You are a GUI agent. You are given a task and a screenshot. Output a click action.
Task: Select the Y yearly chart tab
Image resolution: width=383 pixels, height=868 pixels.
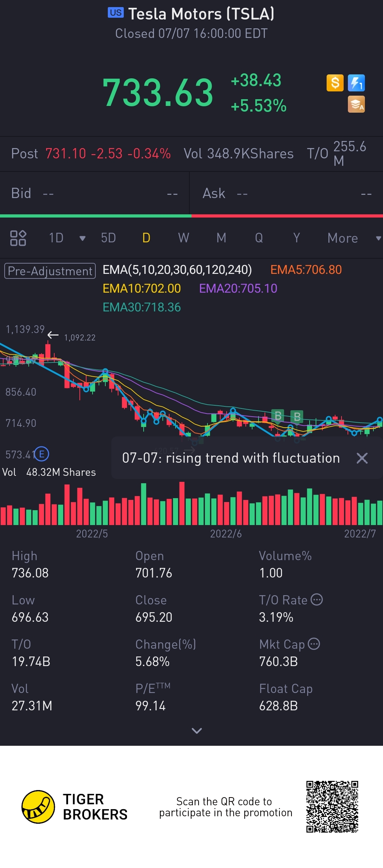tap(296, 238)
